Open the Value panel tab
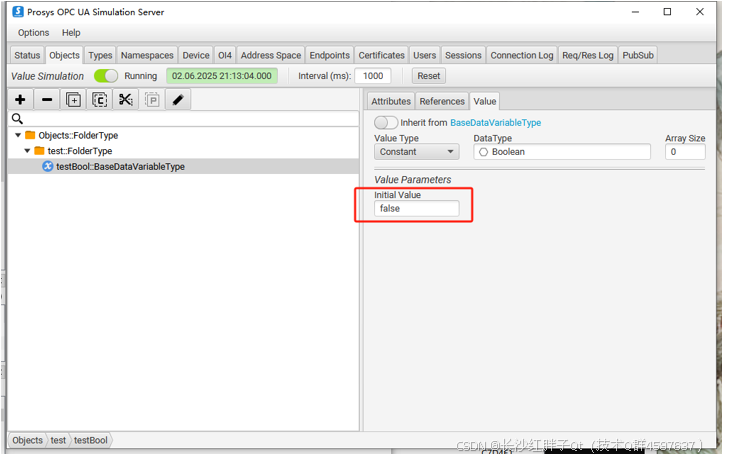The width and height of the screenshot is (729, 459). point(484,101)
